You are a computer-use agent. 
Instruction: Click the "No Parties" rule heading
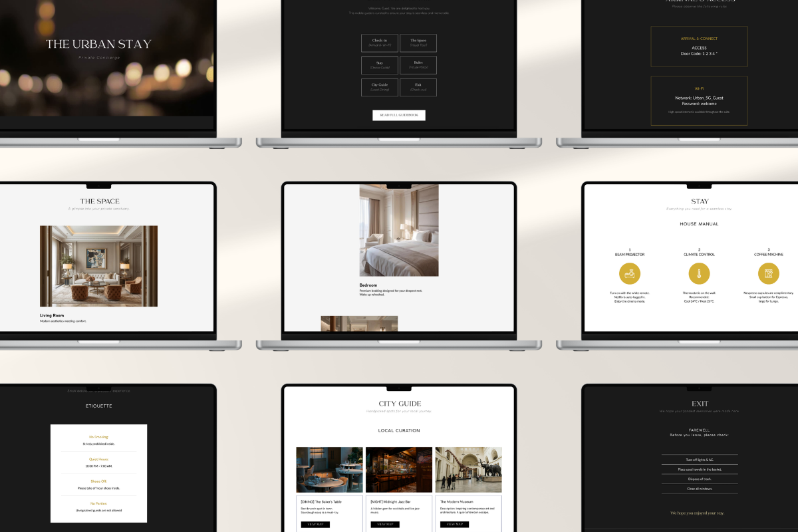tap(99, 503)
